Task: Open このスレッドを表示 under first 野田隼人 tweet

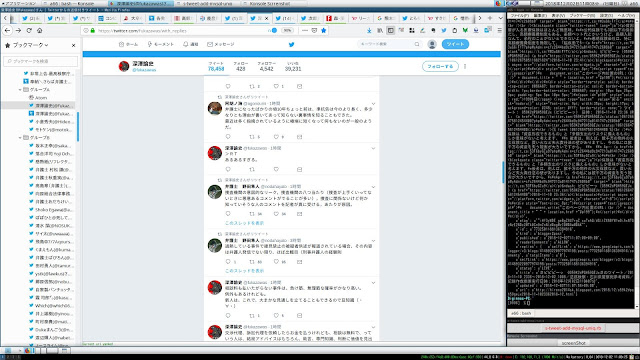Action: 244,223
